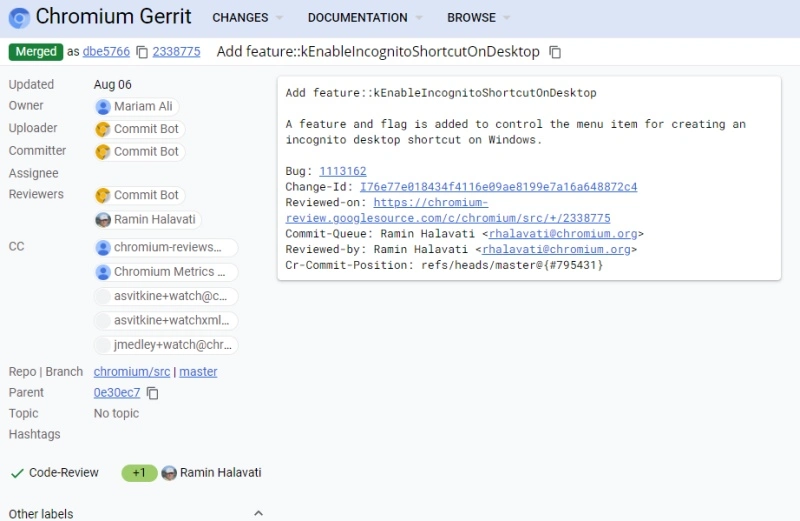Open change number 2338775 link

176,52
